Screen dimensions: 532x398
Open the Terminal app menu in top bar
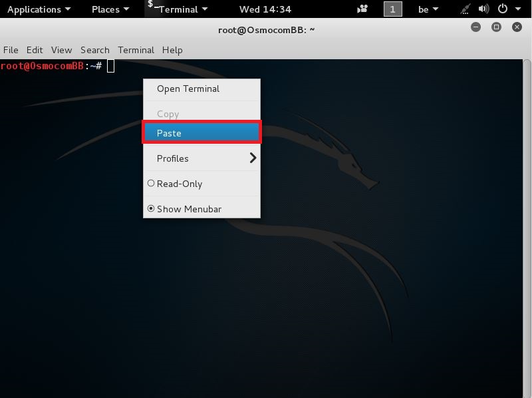coord(178,9)
